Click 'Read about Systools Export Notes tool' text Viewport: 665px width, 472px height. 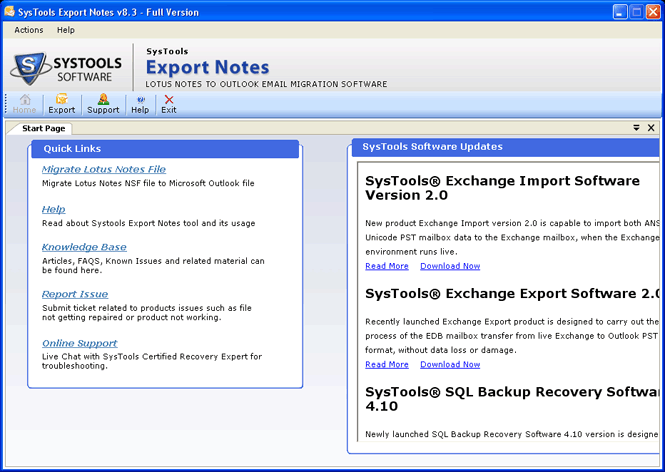148,223
